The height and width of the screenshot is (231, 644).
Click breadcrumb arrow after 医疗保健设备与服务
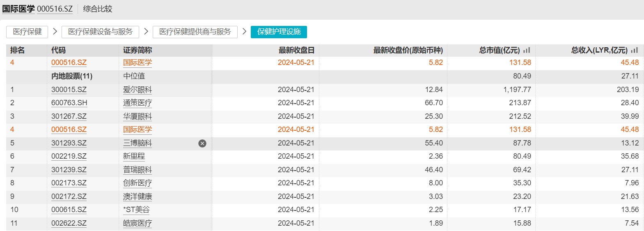[x=146, y=31]
